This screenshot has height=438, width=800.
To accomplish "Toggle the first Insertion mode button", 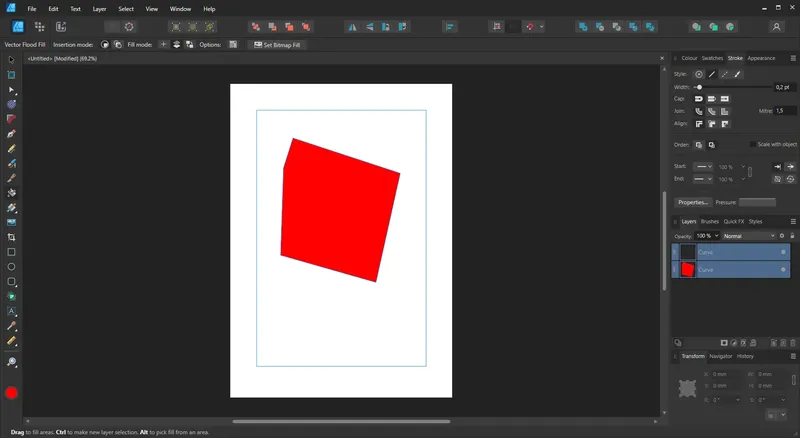I will click(x=105, y=45).
